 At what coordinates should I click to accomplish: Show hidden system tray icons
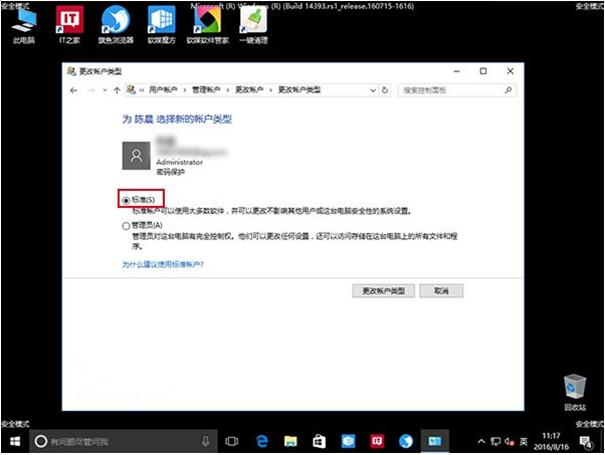[x=482, y=441]
